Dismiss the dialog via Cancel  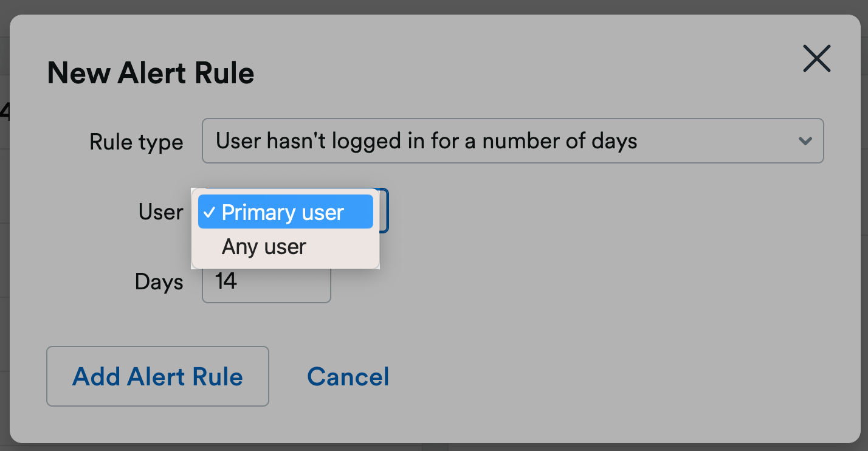pyautogui.click(x=348, y=376)
